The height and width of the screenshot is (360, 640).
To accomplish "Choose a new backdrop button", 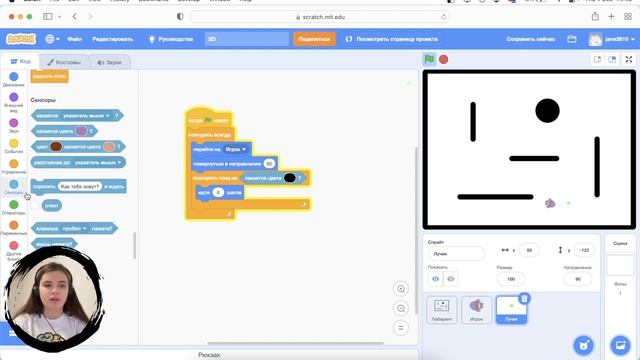I will point(620,345).
